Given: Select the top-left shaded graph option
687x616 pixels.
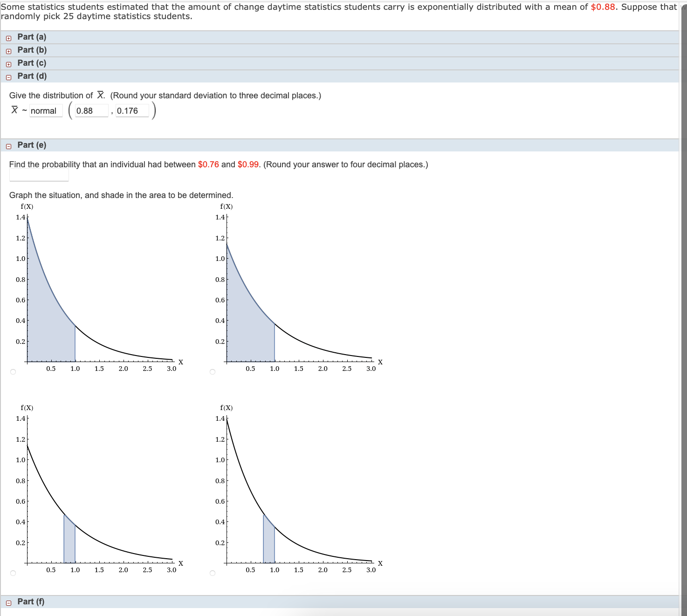Looking at the screenshot, I should pos(13,371).
